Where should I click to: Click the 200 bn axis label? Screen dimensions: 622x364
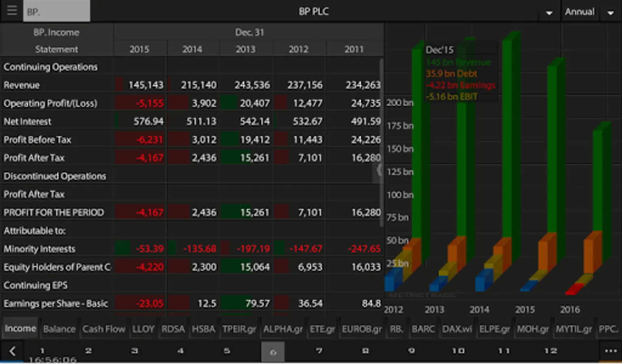pos(400,103)
